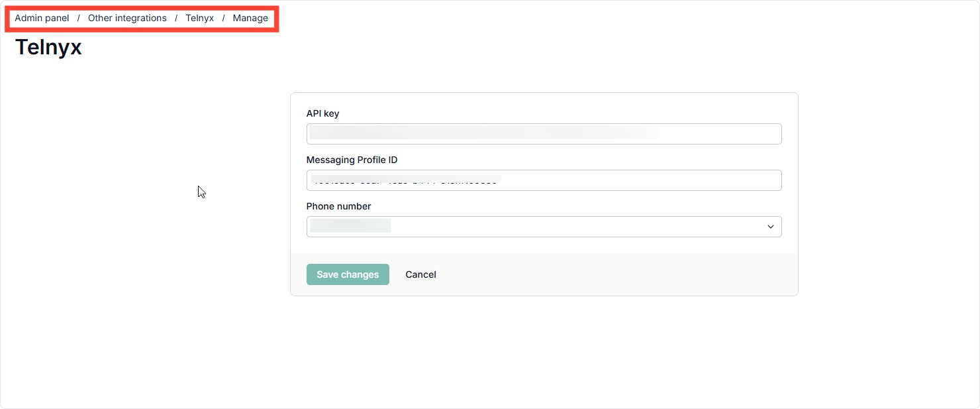Go to Admin panel breadcrumb
Screen dimensions: 980x409
[42, 18]
